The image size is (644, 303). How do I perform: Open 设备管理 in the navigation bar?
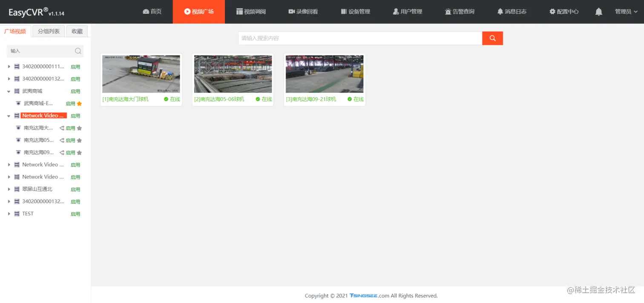356,12
